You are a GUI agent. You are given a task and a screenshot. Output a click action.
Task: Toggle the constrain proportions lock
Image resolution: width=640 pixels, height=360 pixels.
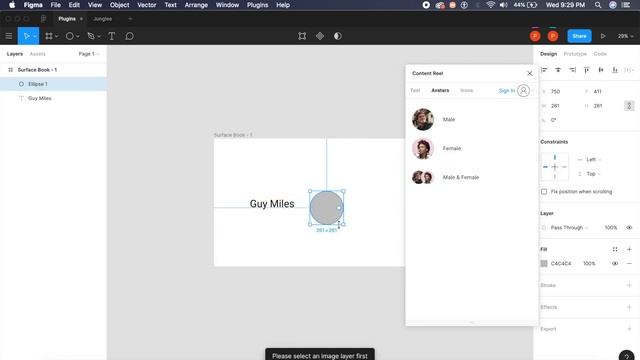[x=629, y=106]
